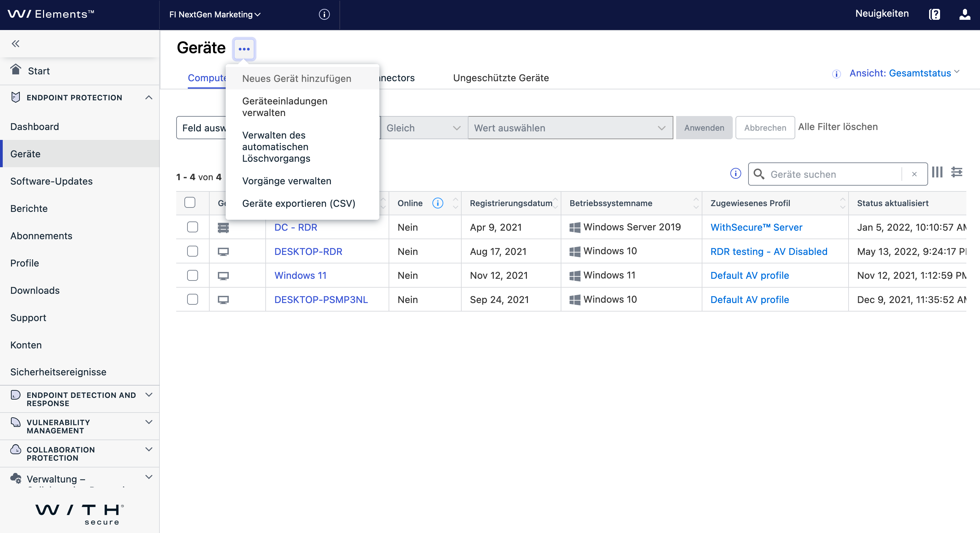Image resolution: width=980 pixels, height=533 pixels.
Task: Click the three-dots menu next to Geräte
Action: coord(244,49)
